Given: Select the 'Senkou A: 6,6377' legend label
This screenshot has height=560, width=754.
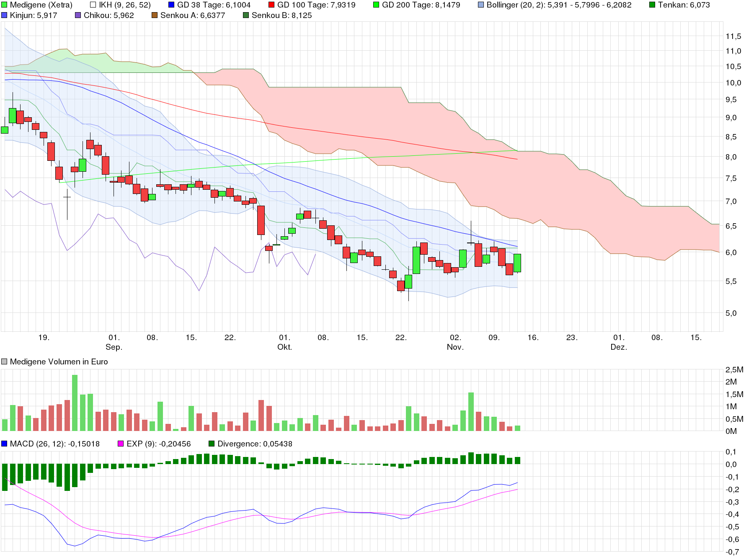Looking at the screenshot, I should click(x=193, y=15).
